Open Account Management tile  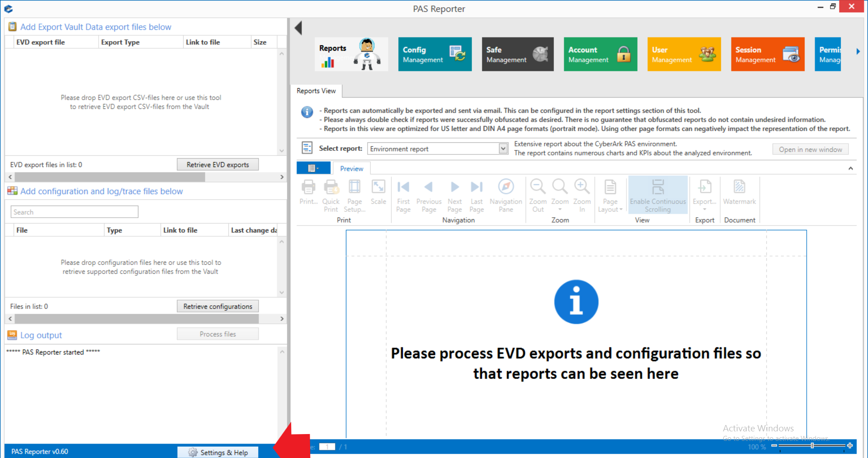pyautogui.click(x=600, y=54)
